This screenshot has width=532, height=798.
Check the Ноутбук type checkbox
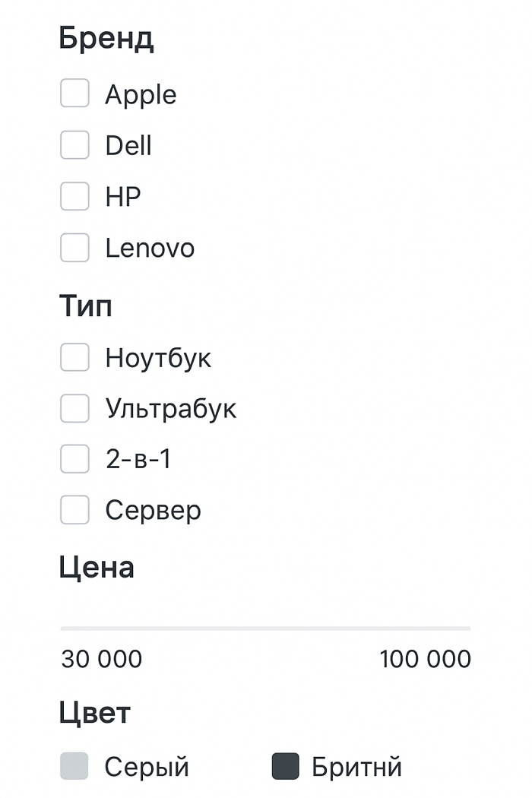pos(74,357)
